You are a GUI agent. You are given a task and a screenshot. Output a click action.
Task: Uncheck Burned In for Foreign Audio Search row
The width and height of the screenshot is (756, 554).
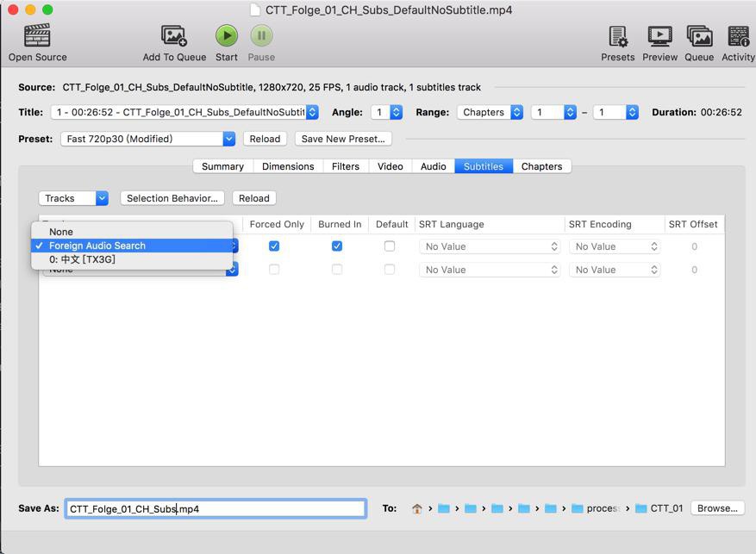[x=337, y=246]
